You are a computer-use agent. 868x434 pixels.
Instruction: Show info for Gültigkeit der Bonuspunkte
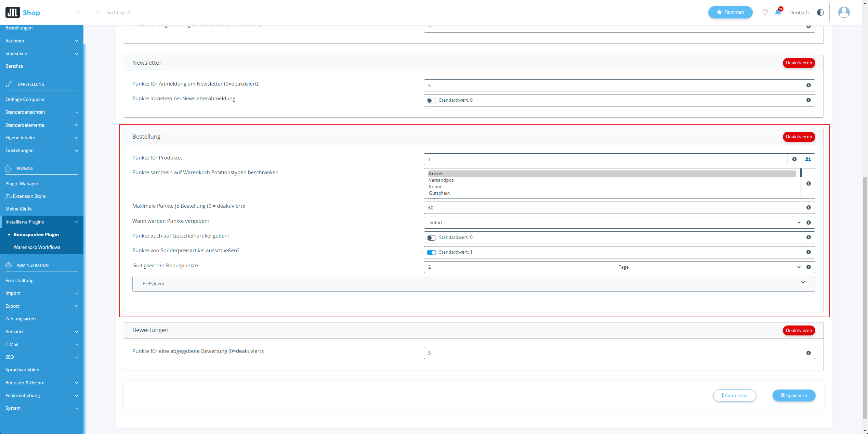point(808,267)
